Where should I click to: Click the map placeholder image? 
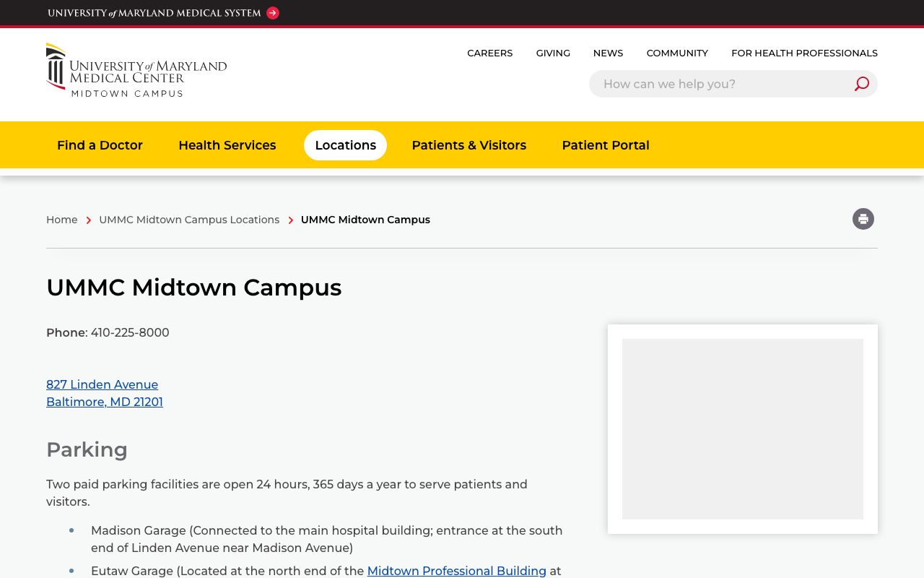(x=743, y=428)
